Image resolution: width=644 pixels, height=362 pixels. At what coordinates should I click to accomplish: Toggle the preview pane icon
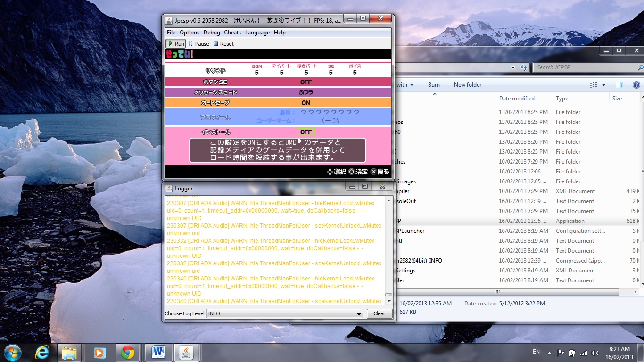619,85
